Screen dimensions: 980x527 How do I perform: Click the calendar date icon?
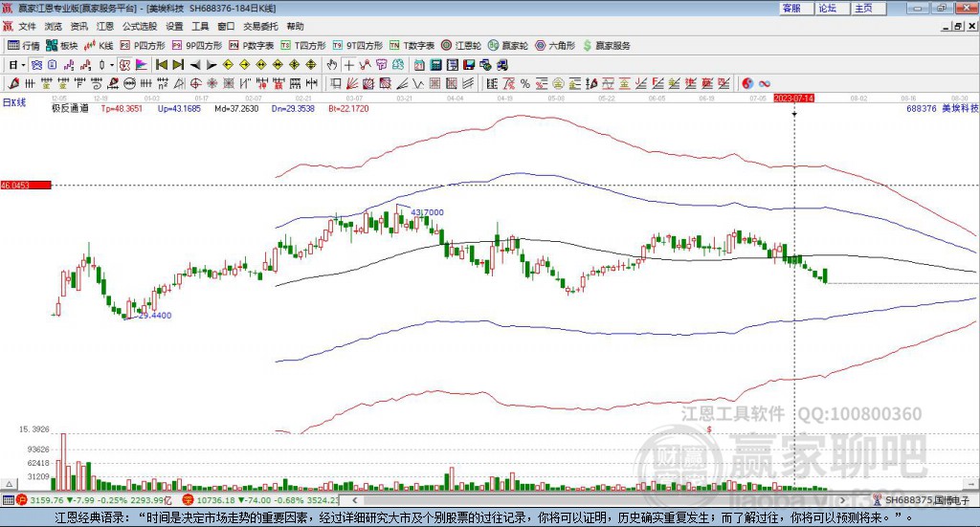pos(419,65)
